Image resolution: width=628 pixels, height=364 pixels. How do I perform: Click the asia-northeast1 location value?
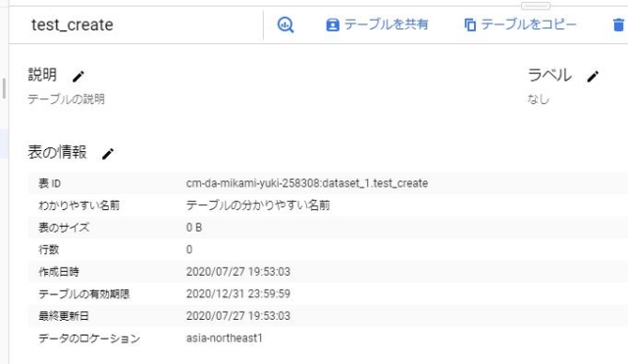[225, 338]
